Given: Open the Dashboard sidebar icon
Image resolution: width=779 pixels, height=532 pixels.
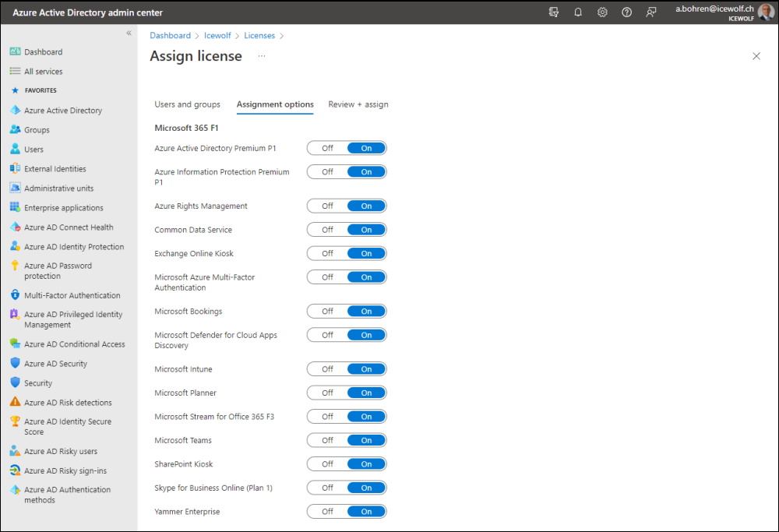Looking at the screenshot, I should pos(15,51).
